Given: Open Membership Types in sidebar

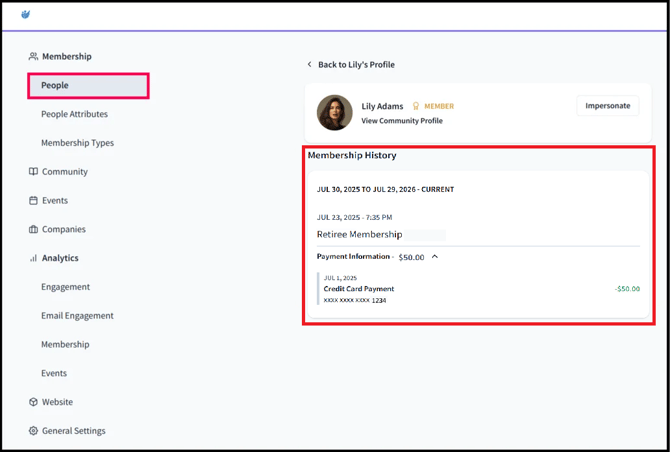Looking at the screenshot, I should coord(77,143).
